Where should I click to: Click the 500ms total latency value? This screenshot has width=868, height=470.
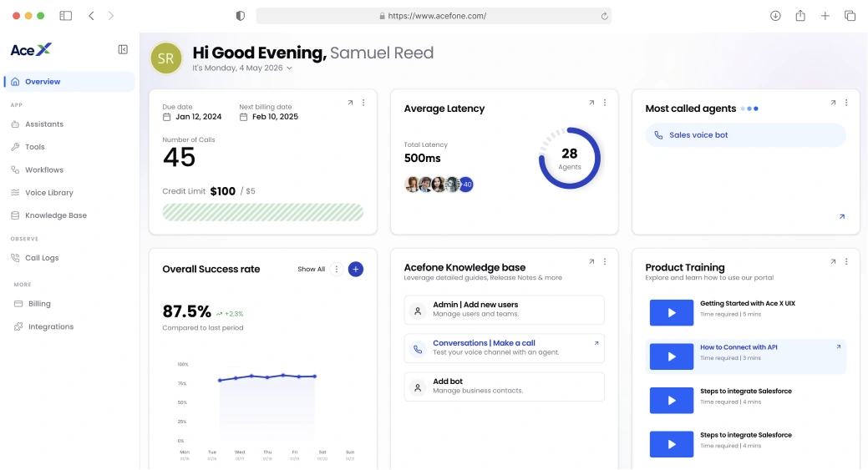click(x=423, y=158)
